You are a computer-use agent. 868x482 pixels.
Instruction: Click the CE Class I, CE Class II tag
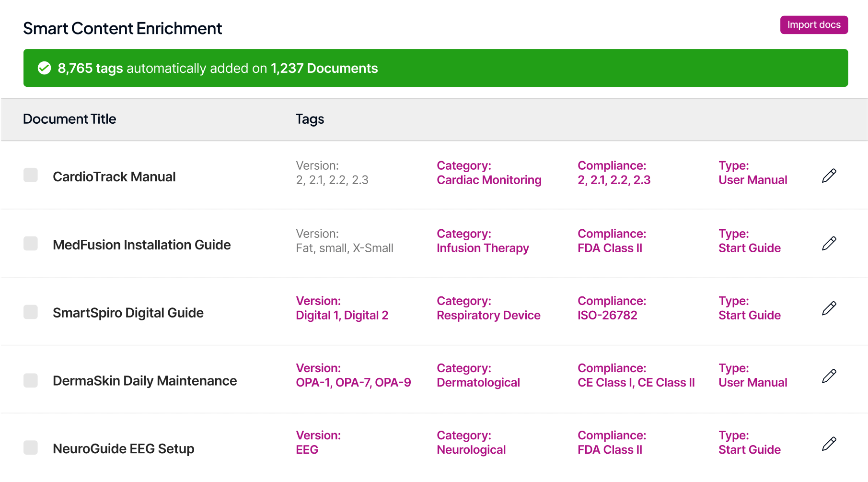pyautogui.click(x=636, y=382)
